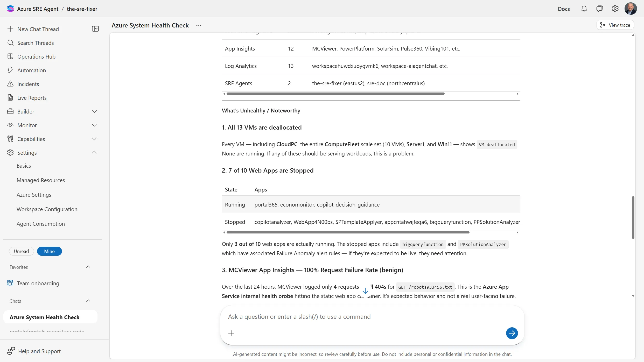Send message with the blue arrow button
This screenshot has height=362, width=644.
click(x=512, y=333)
